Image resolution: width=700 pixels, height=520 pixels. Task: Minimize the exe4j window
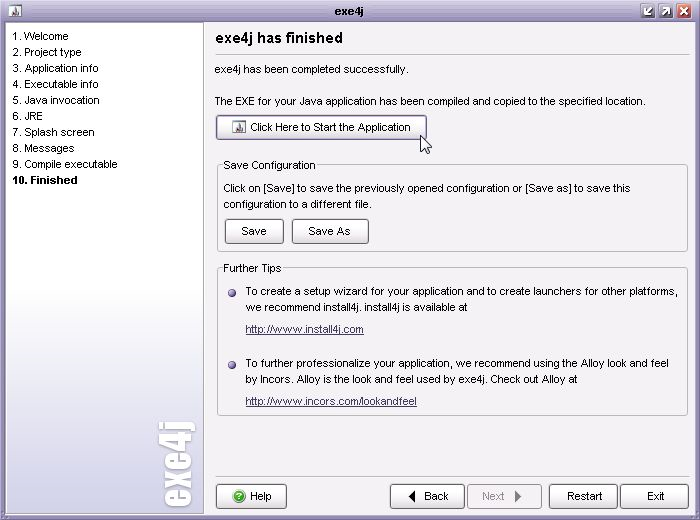(647, 11)
